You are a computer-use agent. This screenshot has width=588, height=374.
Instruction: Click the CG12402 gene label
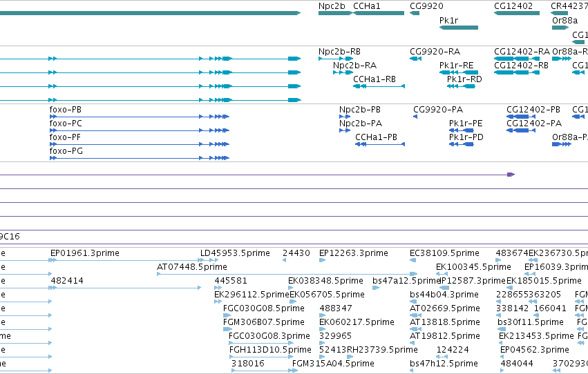[x=513, y=6]
